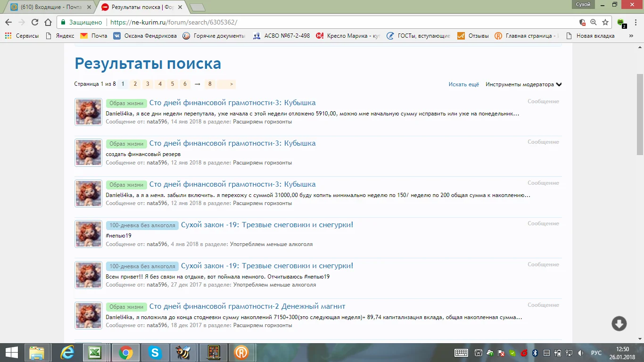Open the Новая вкладка bookmark
644x362 pixels.
click(590, 36)
